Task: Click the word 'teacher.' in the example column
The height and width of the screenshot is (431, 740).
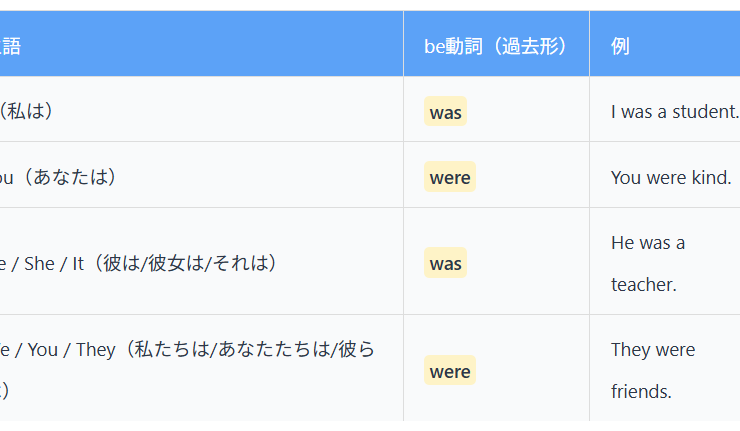Action: point(644,285)
